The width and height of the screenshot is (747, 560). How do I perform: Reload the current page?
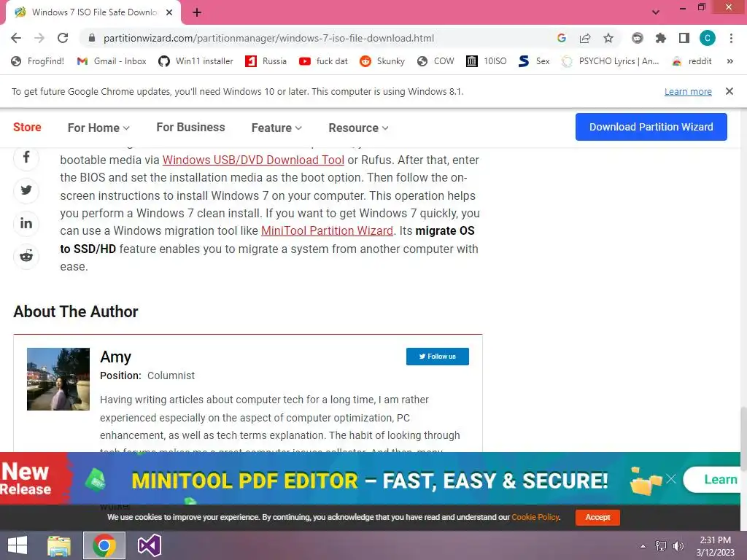coord(63,38)
